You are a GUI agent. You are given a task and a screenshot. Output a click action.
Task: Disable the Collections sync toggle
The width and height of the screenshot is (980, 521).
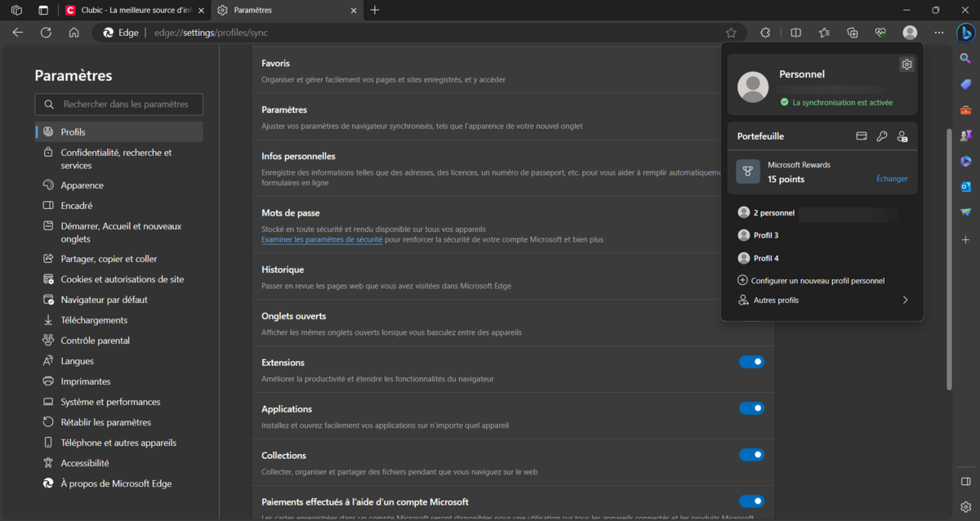pyautogui.click(x=751, y=455)
